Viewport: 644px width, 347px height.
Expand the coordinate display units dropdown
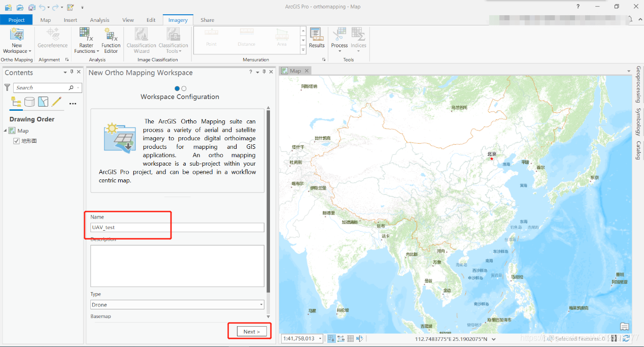[x=493, y=339]
